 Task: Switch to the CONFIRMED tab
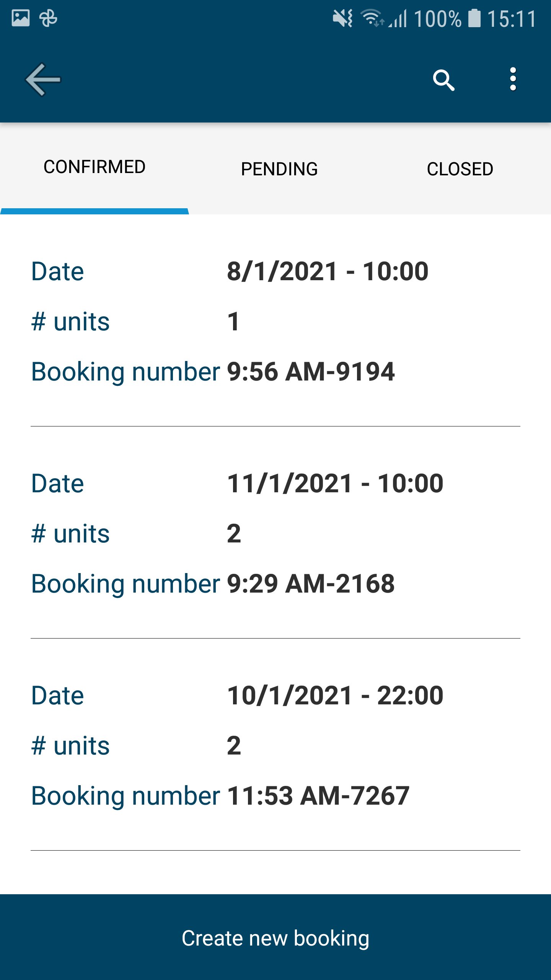[95, 167]
